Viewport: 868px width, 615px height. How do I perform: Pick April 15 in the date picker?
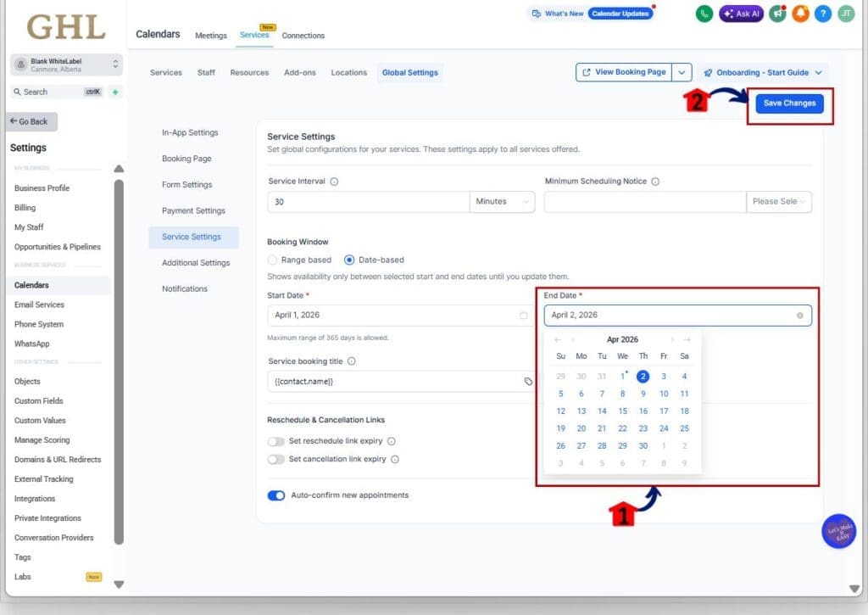point(622,411)
